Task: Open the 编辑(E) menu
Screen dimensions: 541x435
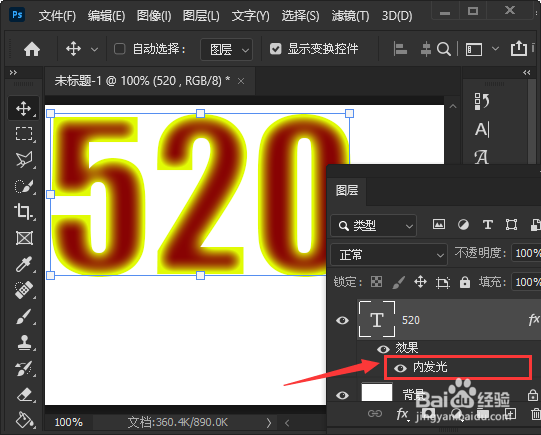Action: click(x=106, y=16)
